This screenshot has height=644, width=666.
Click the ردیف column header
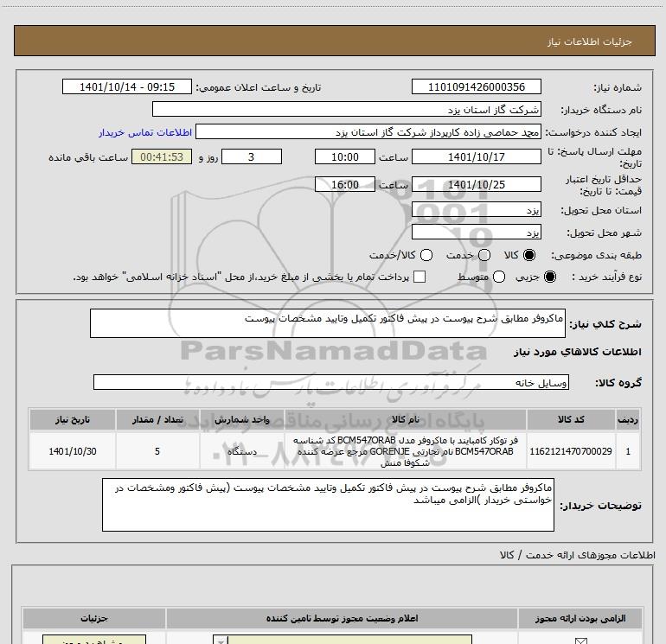(628, 419)
